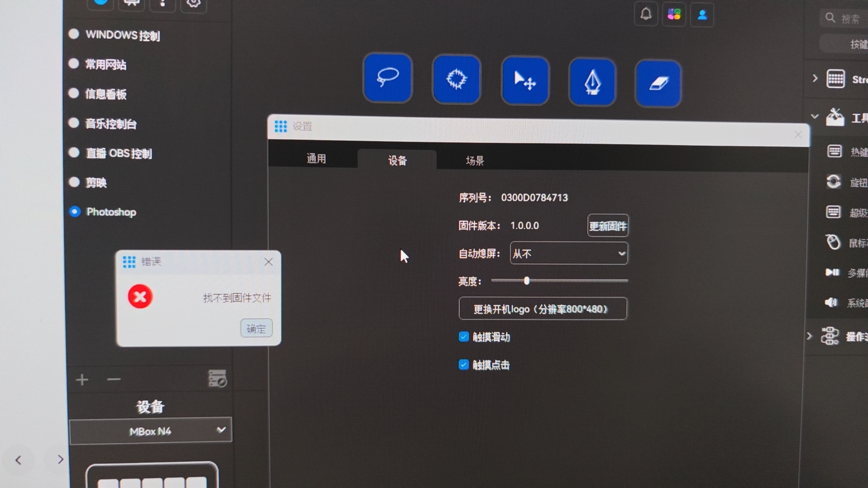The height and width of the screenshot is (488, 868).
Task: Switch to the 场景 tab
Action: [x=475, y=160]
